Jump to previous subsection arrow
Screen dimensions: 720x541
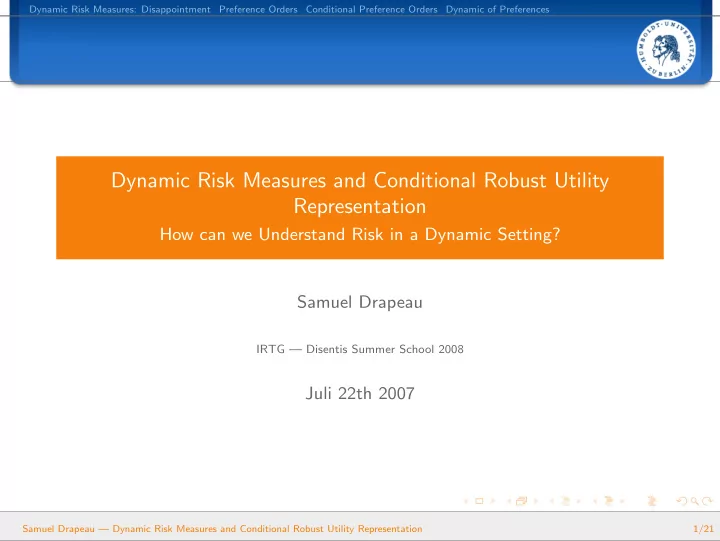click(x=551, y=501)
